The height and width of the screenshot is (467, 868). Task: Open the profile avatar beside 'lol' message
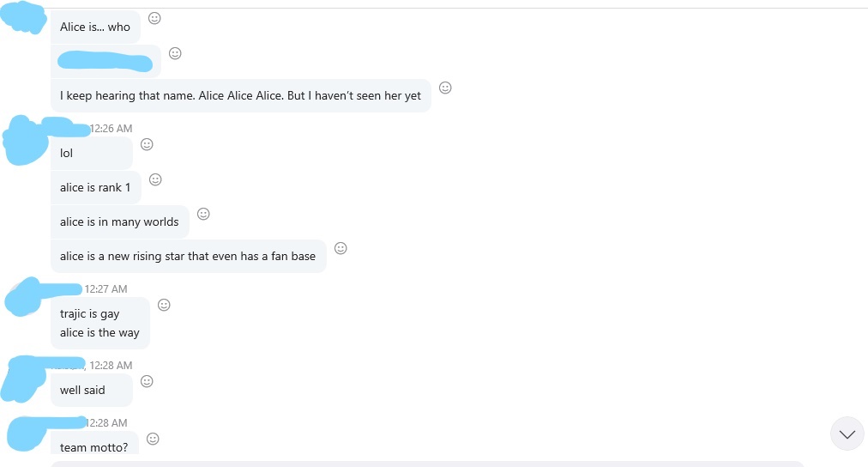25,141
